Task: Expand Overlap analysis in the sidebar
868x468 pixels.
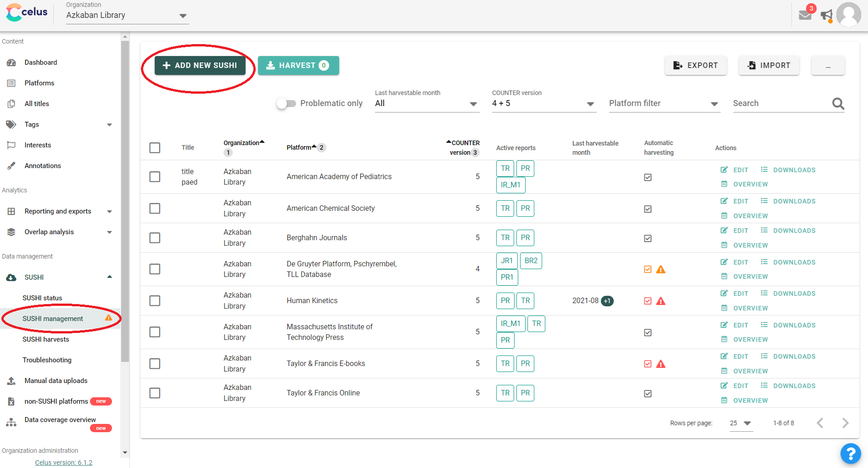Action: click(x=109, y=232)
